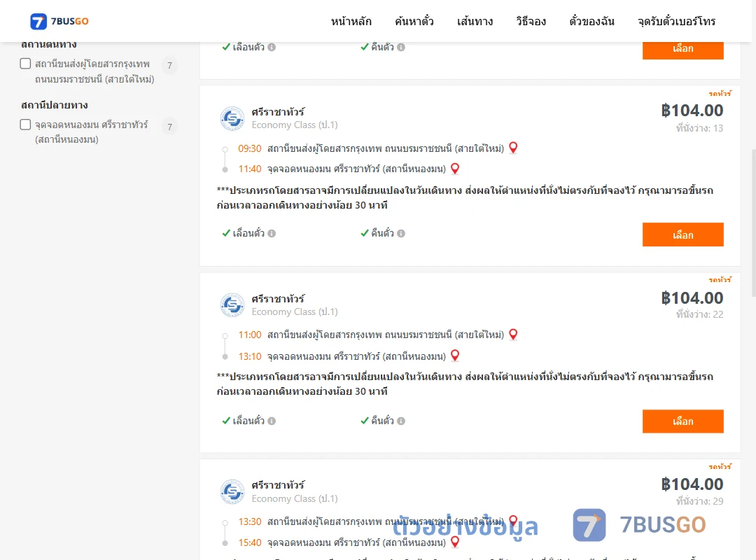Open วิธีจอง in the navigation
This screenshot has width=756, height=560.
click(531, 22)
